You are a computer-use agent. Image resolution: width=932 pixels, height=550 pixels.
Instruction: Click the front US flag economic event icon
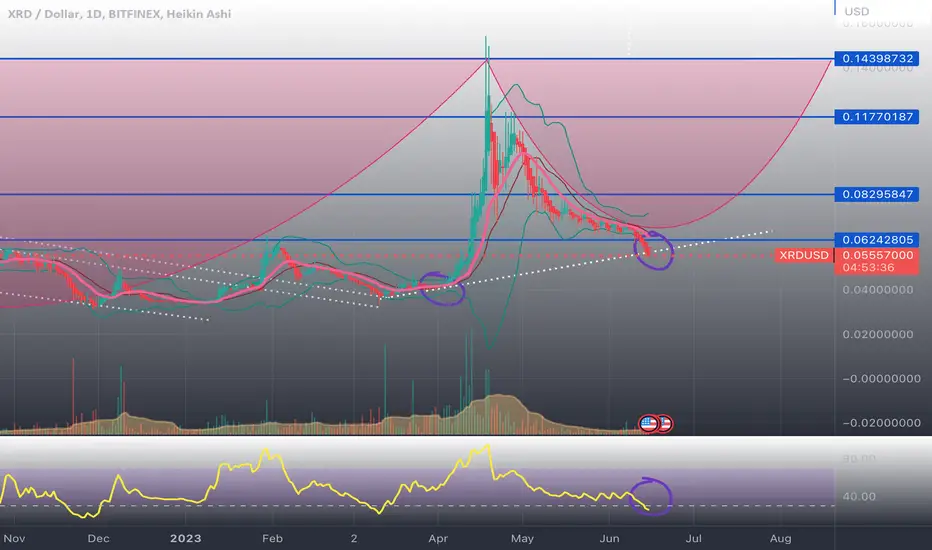coord(648,423)
